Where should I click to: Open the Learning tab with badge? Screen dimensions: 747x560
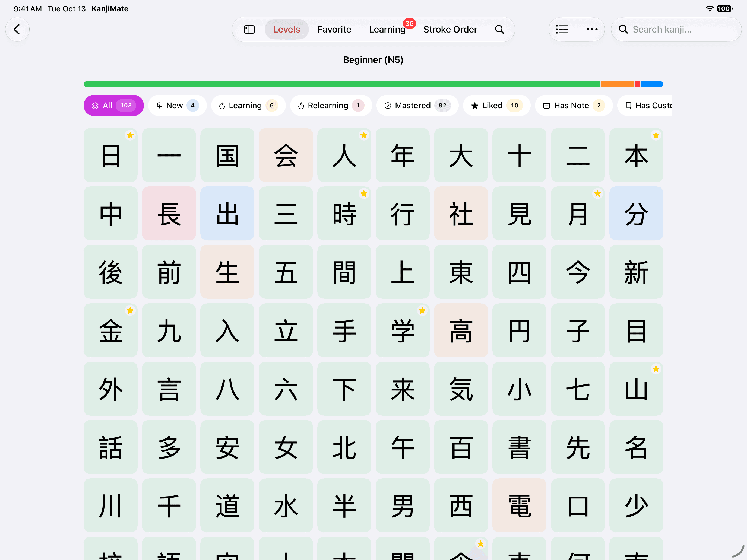(387, 29)
